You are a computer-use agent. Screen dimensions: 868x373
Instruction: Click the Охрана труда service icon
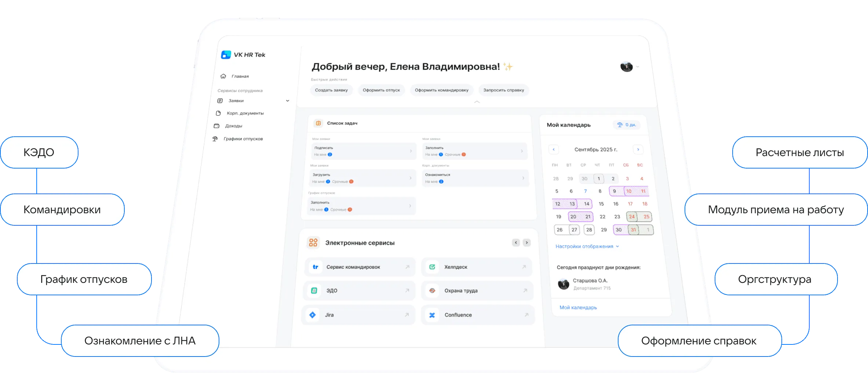(432, 291)
